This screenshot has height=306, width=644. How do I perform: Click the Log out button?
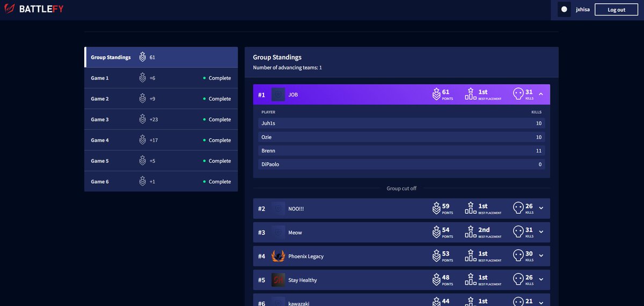pos(616,10)
